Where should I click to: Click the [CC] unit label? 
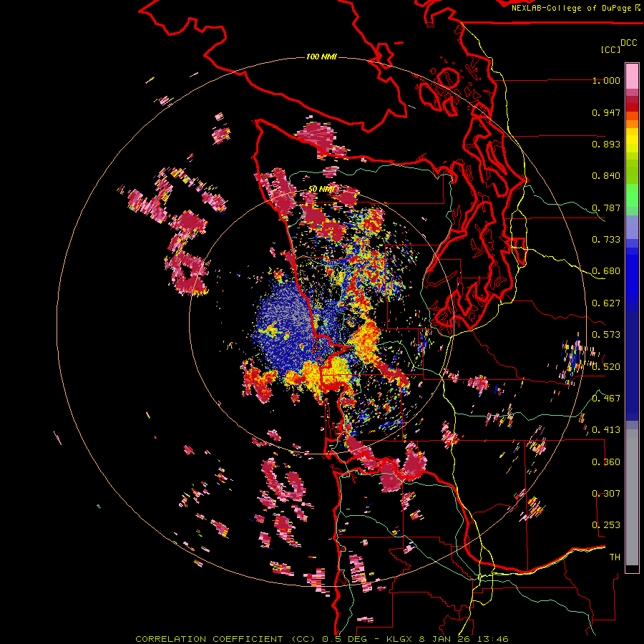pyautogui.click(x=610, y=49)
